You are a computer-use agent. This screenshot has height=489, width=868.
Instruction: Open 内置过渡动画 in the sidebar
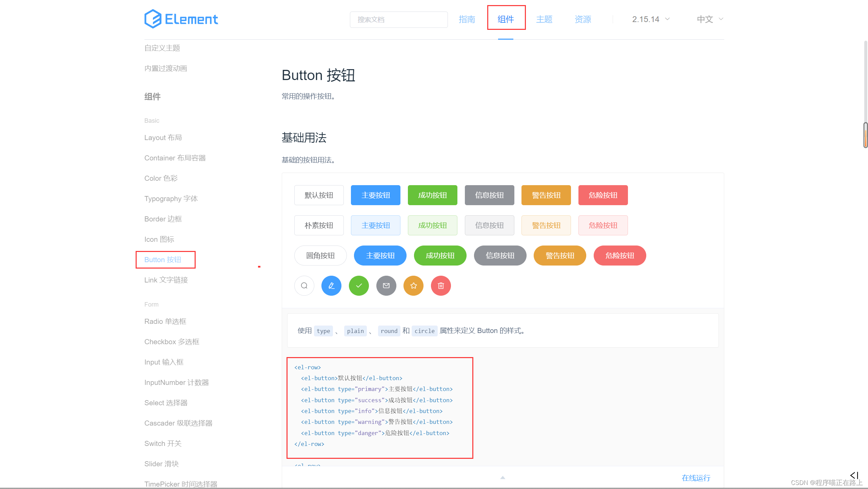(x=165, y=68)
